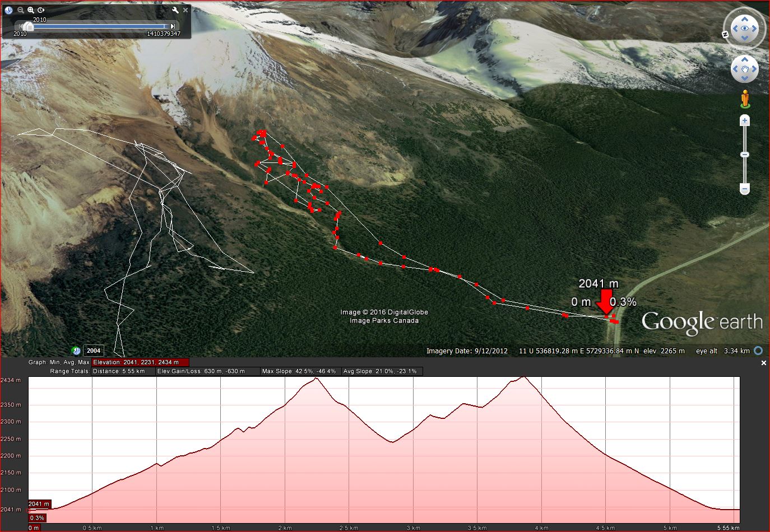
Task: Reset view to north with N marker
Action: click(x=725, y=34)
